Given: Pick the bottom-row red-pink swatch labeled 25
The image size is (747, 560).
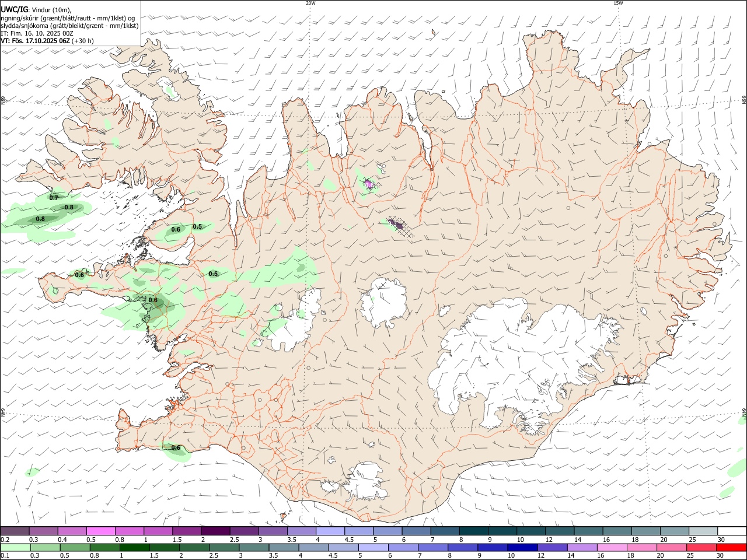Looking at the screenshot, I should click(x=702, y=547).
